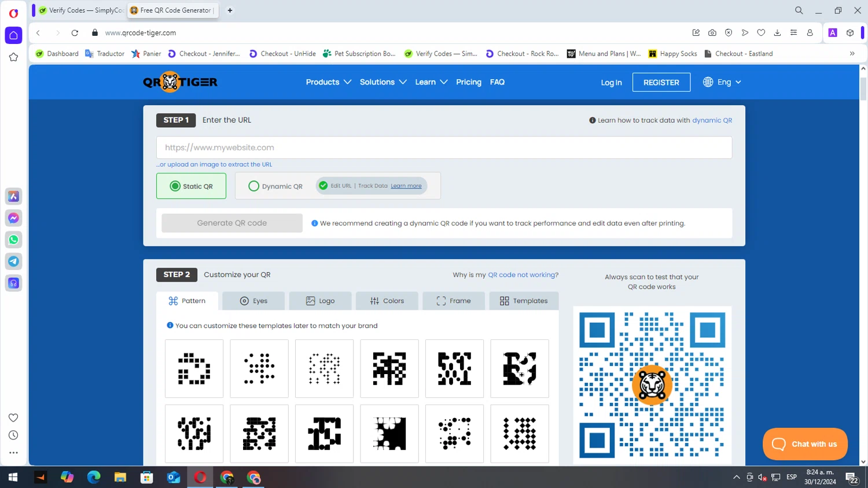Switch to the Colors tab
868x488 pixels.
point(387,301)
